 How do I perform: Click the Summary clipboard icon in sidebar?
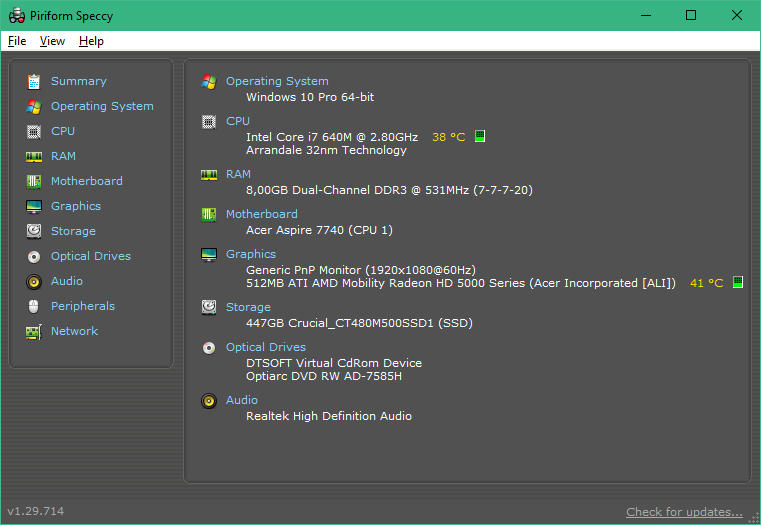point(34,82)
